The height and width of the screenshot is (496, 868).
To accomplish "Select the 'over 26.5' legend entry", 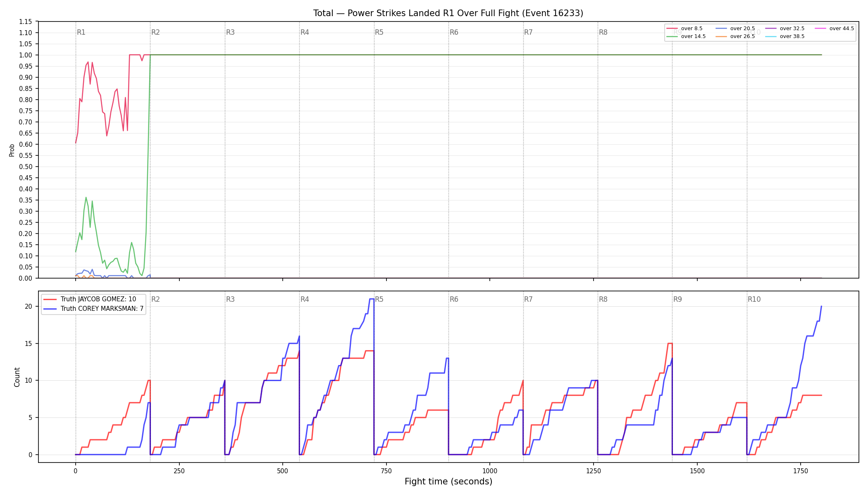I will click(x=735, y=36).
